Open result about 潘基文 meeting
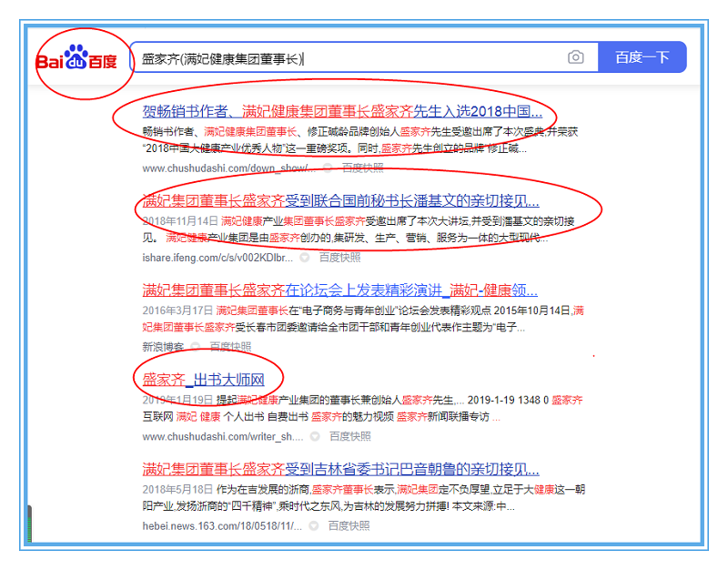 tap(340, 201)
